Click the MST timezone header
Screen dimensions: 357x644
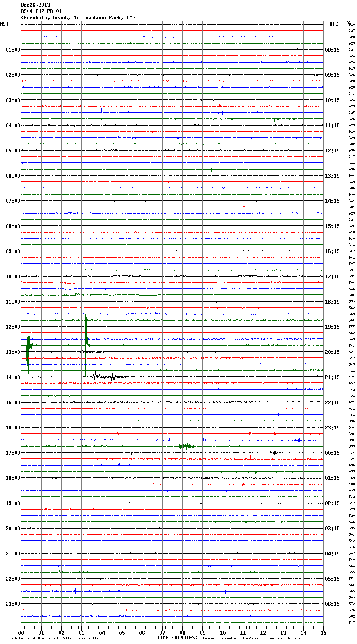pyautogui.click(x=4, y=24)
